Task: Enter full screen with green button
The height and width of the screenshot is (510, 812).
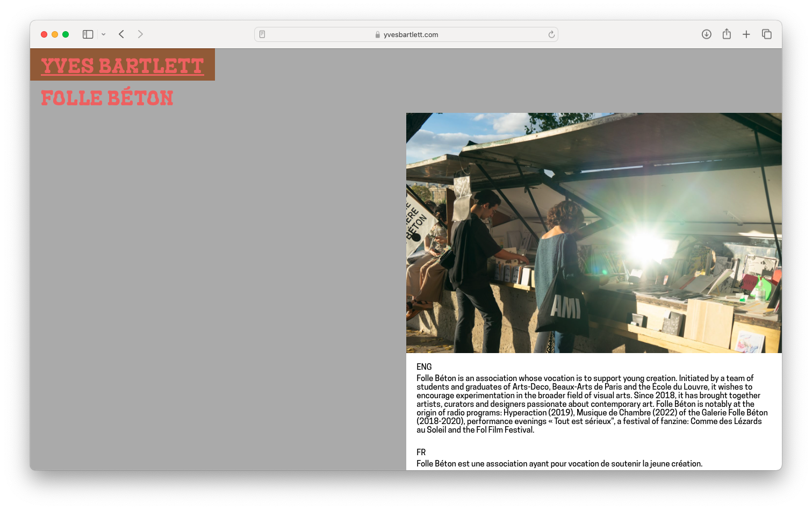Action: coord(66,34)
